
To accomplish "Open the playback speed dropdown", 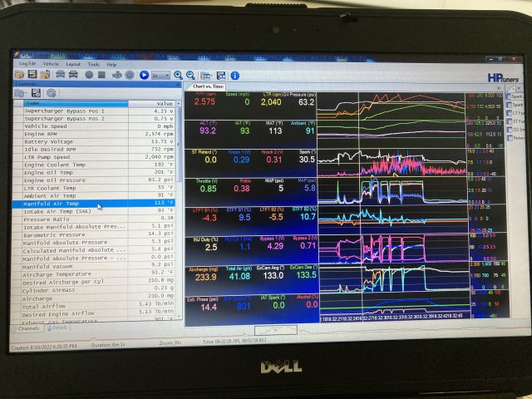I will [x=161, y=75].
